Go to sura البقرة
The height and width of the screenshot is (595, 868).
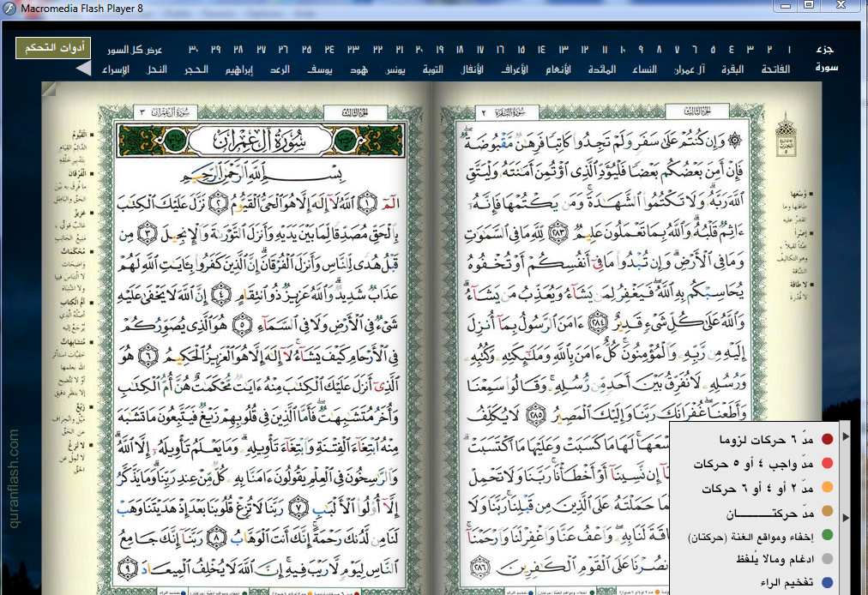click(732, 69)
